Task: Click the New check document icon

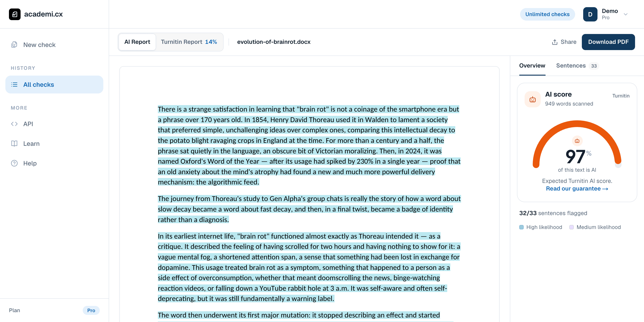Action: (x=14, y=45)
